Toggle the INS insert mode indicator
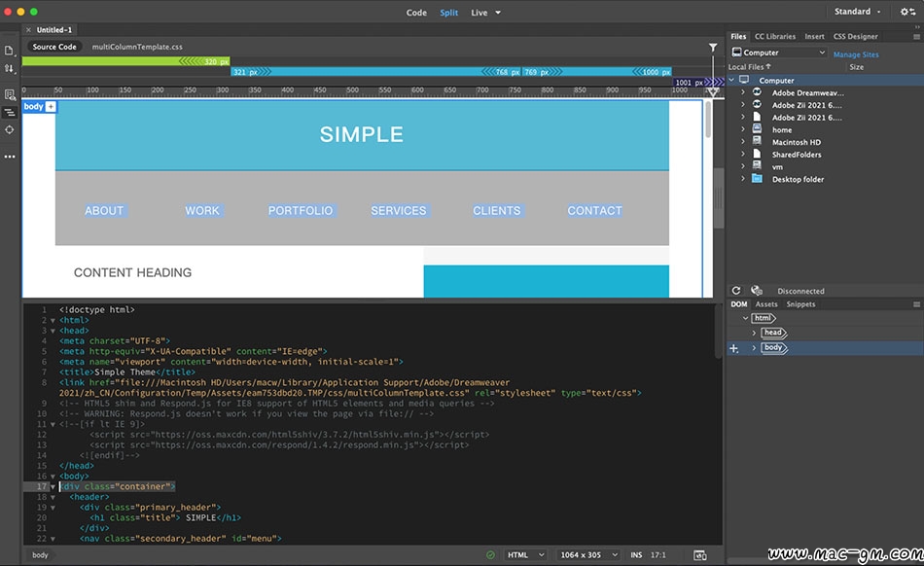Screen dimensions: 924x566 click(636, 555)
